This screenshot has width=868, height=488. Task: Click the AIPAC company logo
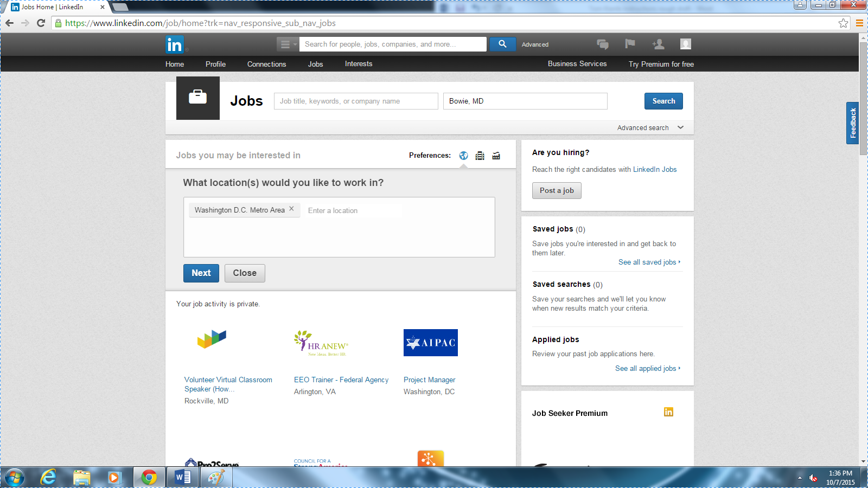431,343
